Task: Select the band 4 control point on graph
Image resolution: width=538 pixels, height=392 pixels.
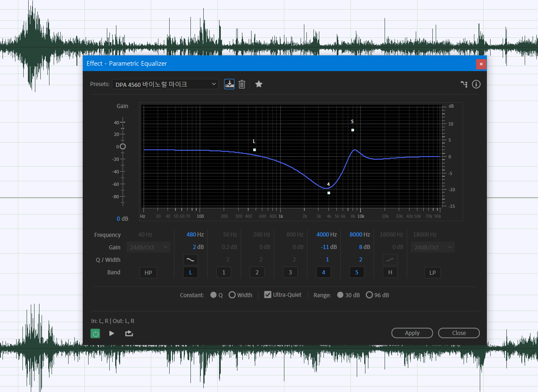Action: pyautogui.click(x=329, y=193)
